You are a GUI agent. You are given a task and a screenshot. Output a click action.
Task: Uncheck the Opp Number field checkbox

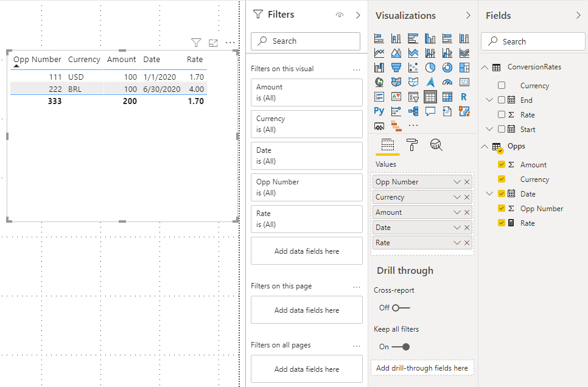click(x=502, y=209)
